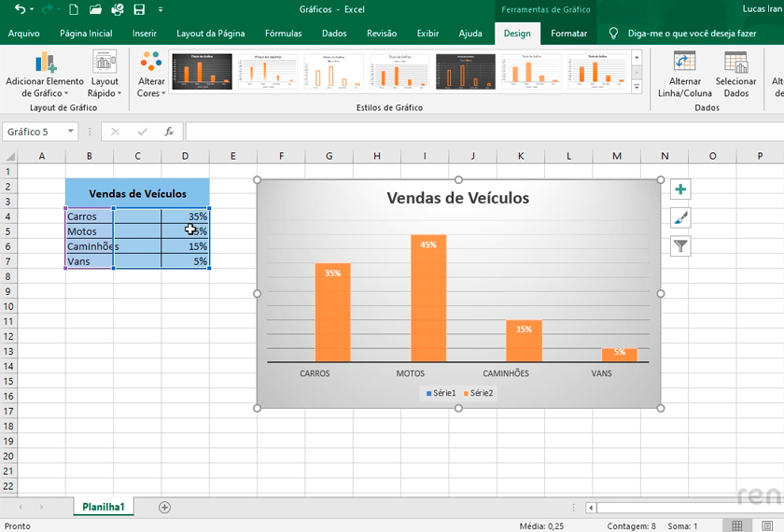Click the Save icon in quick access toolbar
The width and height of the screenshot is (784, 532).
[x=139, y=9]
